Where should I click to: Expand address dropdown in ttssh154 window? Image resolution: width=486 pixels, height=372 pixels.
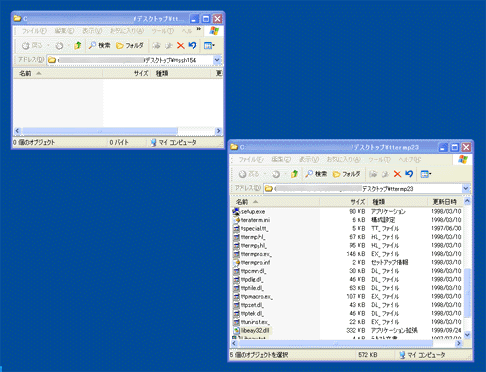217,60
